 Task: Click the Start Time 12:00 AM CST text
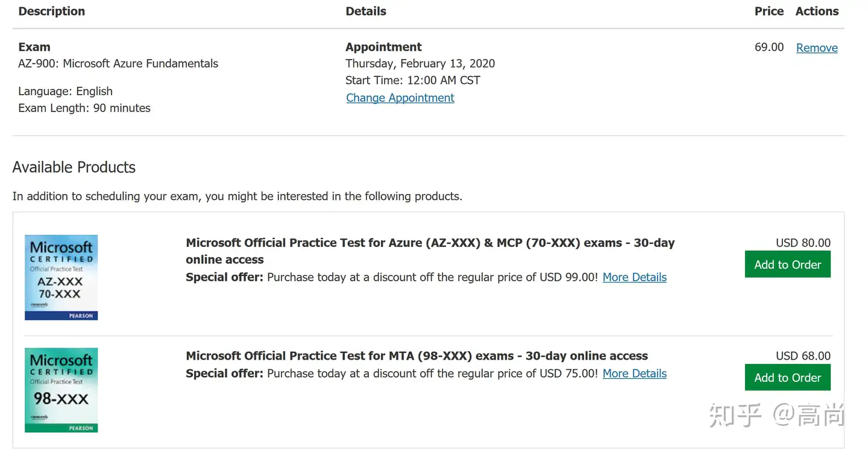coord(413,80)
